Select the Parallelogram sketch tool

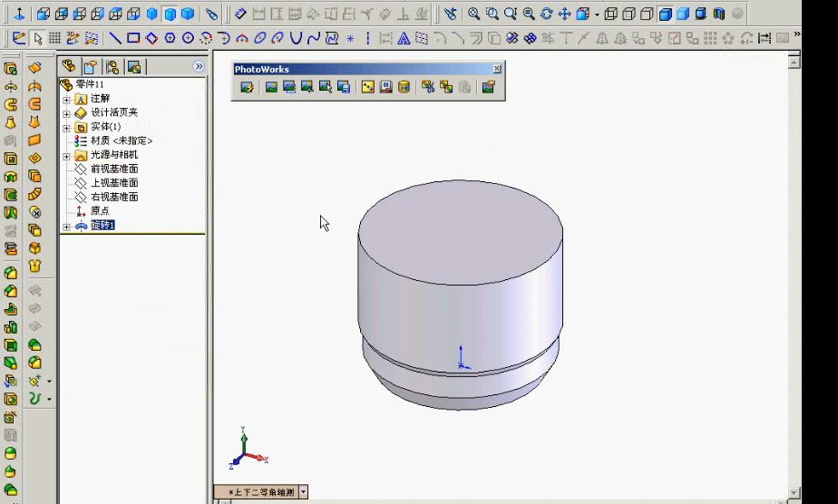151,38
